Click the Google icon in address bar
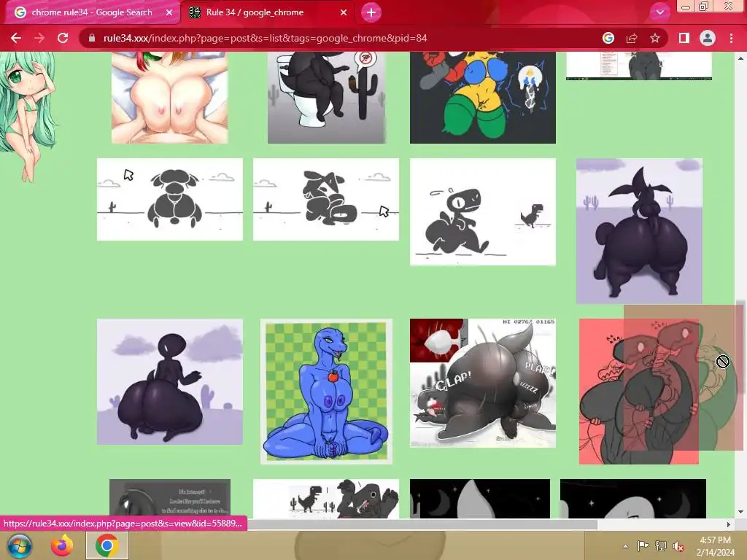Viewport: 747px width, 560px height. tap(608, 38)
